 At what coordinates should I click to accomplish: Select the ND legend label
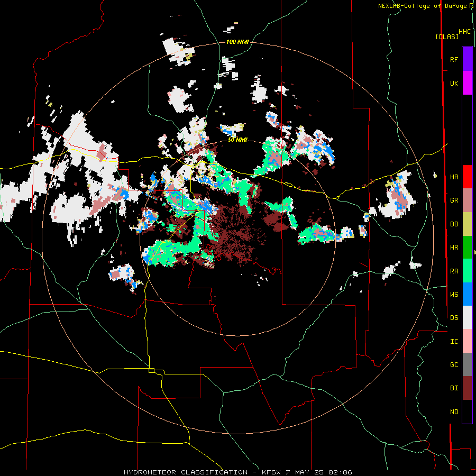454,412
